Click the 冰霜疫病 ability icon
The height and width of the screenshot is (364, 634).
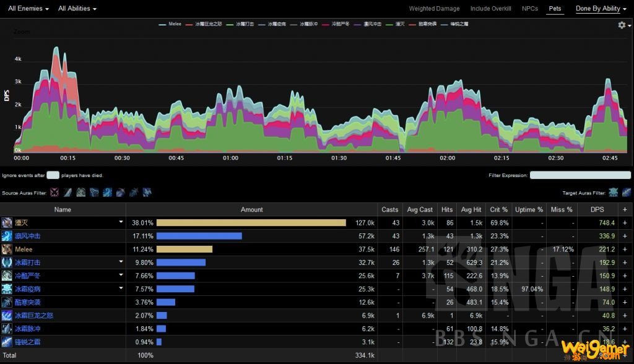point(7,288)
